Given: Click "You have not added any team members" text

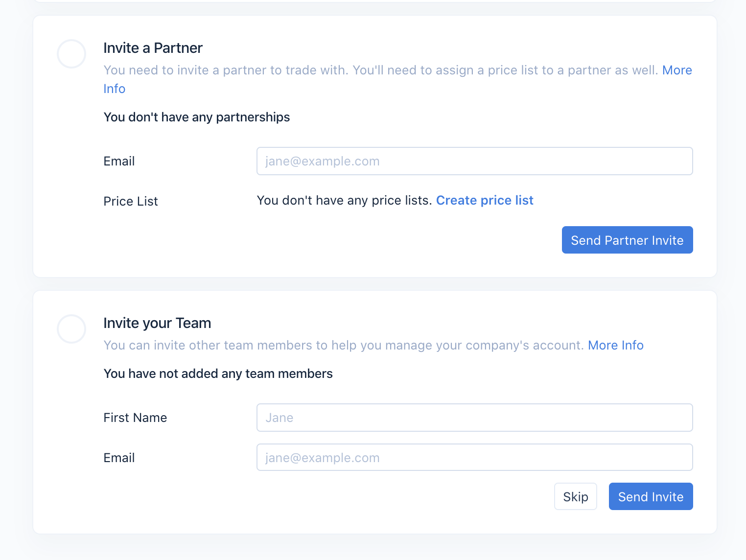Looking at the screenshot, I should [x=218, y=374].
